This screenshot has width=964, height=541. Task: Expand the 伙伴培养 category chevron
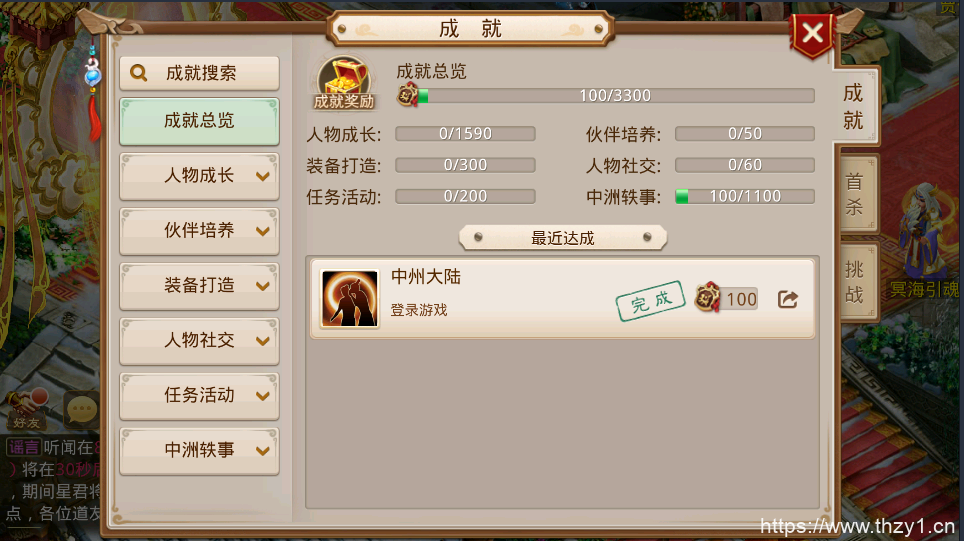coord(263,231)
